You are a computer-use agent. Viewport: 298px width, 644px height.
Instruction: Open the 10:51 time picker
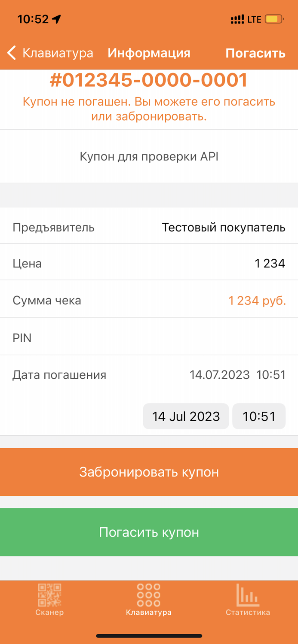point(259,416)
